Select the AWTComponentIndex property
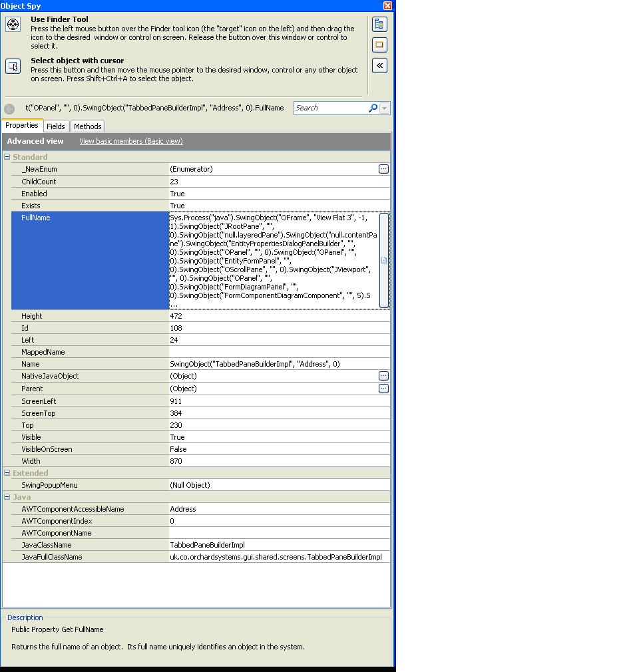Viewport: 639px width, 672px height. pyautogui.click(x=57, y=521)
